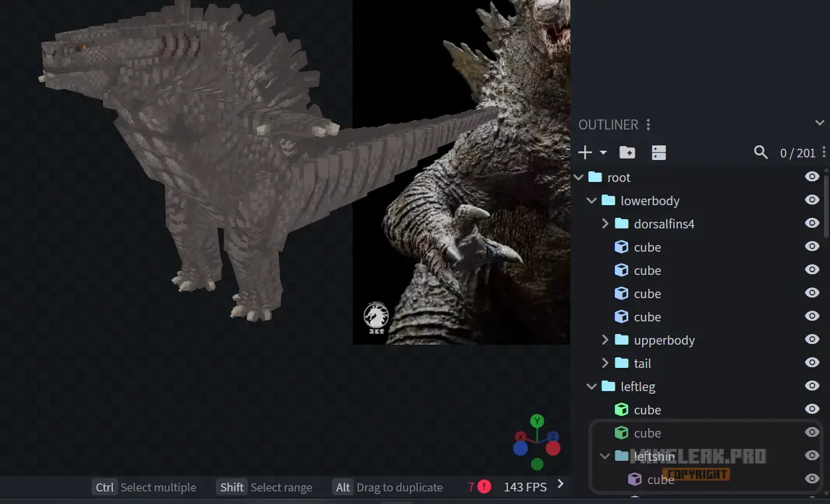This screenshot has width=830, height=504.
Task: Expand the upperbody group
Action: (x=605, y=340)
